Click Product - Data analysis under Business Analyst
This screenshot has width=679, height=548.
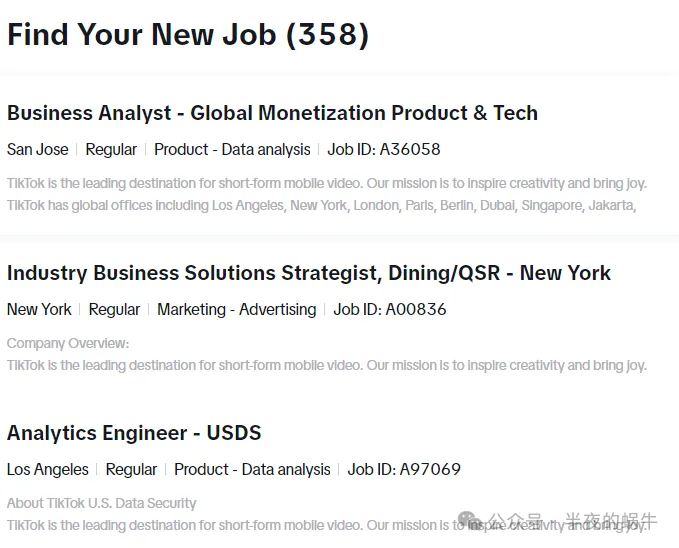point(232,149)
